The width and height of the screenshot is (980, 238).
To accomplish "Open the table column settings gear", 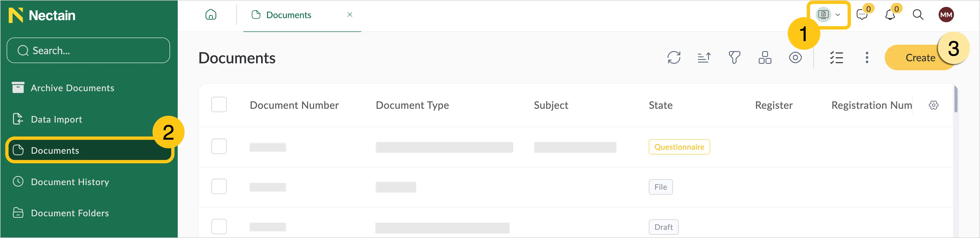I will 934,105.
